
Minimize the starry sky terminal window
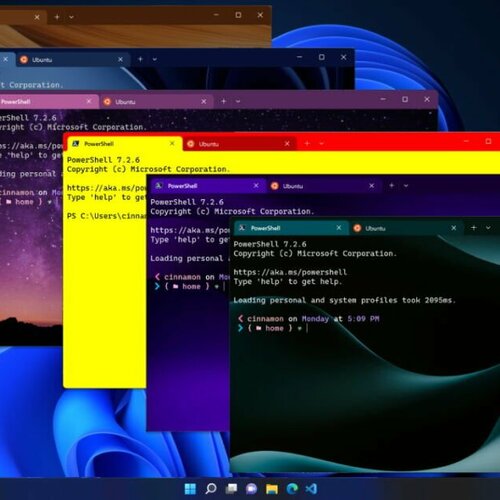click(383, 99)
